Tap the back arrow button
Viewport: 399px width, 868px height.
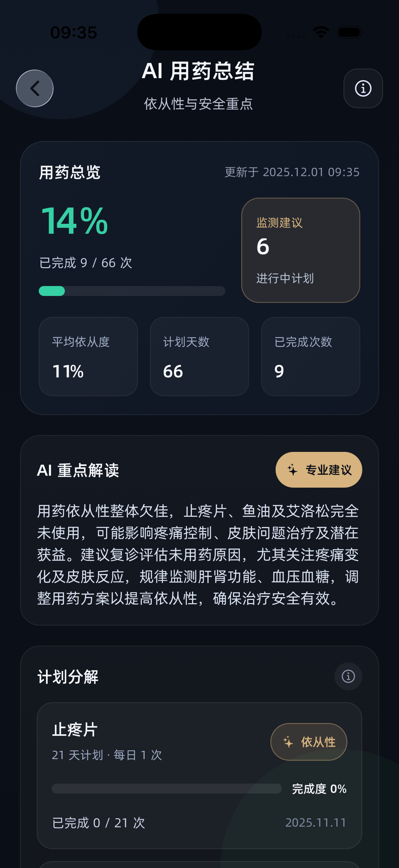coord(35,89)
